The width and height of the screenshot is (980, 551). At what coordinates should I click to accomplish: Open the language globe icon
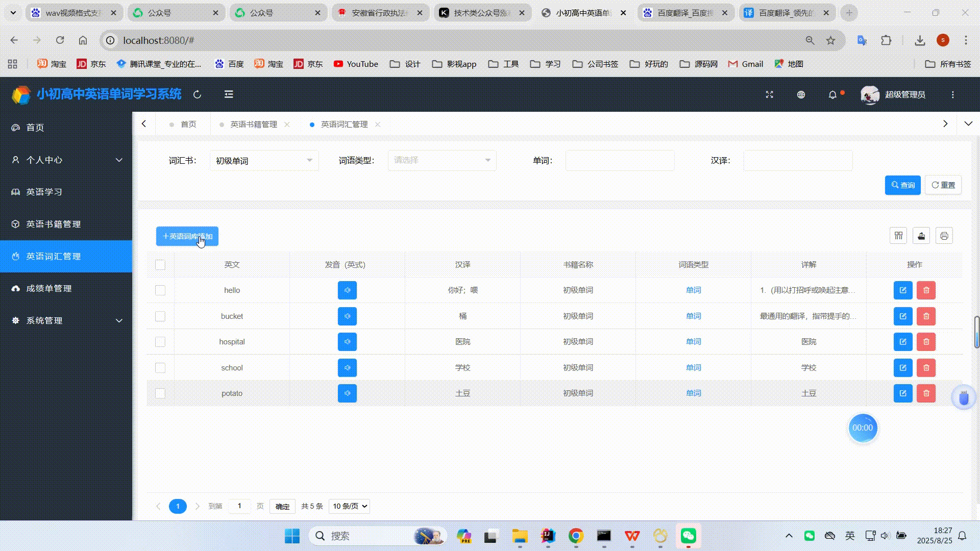(801, 95)
